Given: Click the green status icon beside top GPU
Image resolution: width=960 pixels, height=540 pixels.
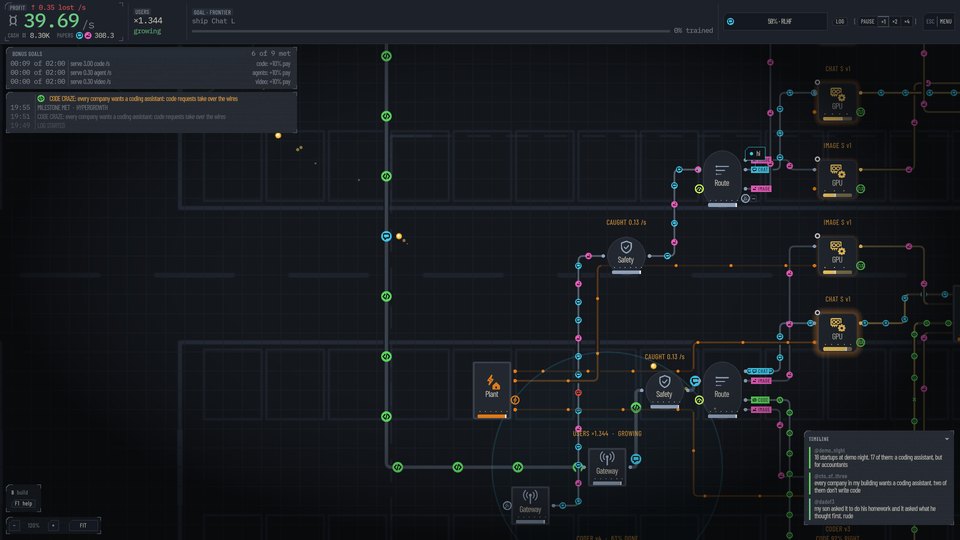Looking at the screenshot, I should coord(861,112).
